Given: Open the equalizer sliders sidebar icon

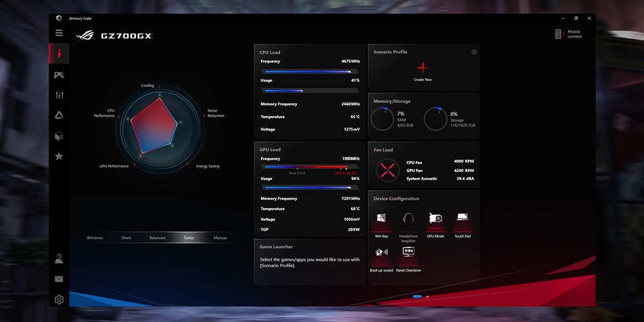Looking at the screenshot, I should point(59,95).
